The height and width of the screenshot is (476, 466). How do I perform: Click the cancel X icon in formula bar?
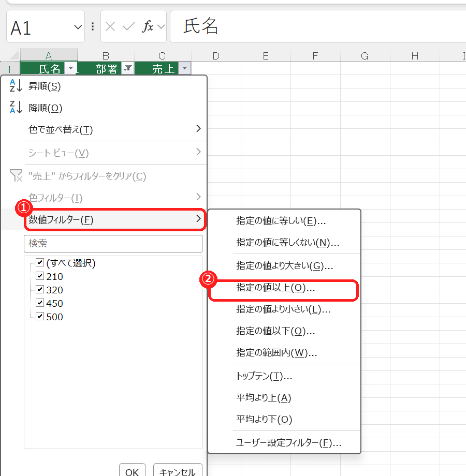pyautogui.click(x=110, y=27)
